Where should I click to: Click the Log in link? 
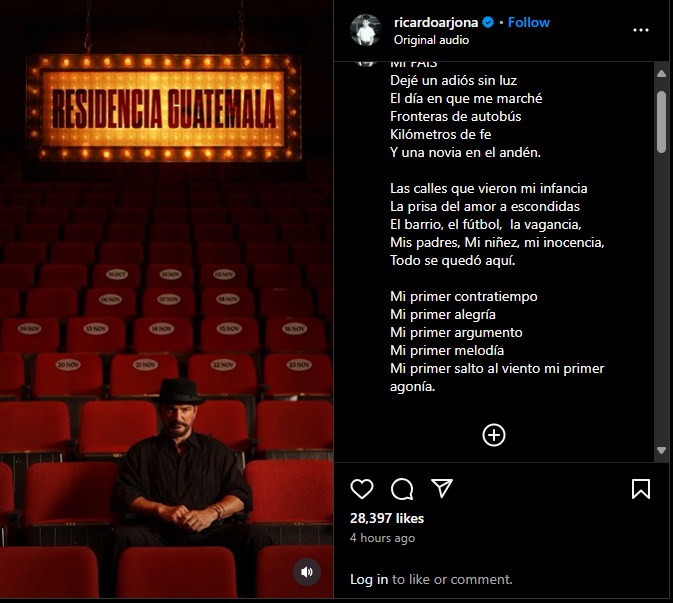[369, 579]
